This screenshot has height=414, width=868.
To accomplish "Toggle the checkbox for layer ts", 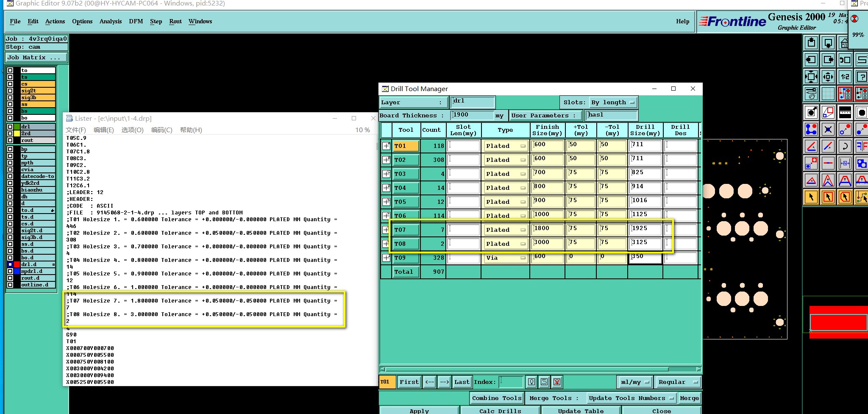I will (10, 77).
